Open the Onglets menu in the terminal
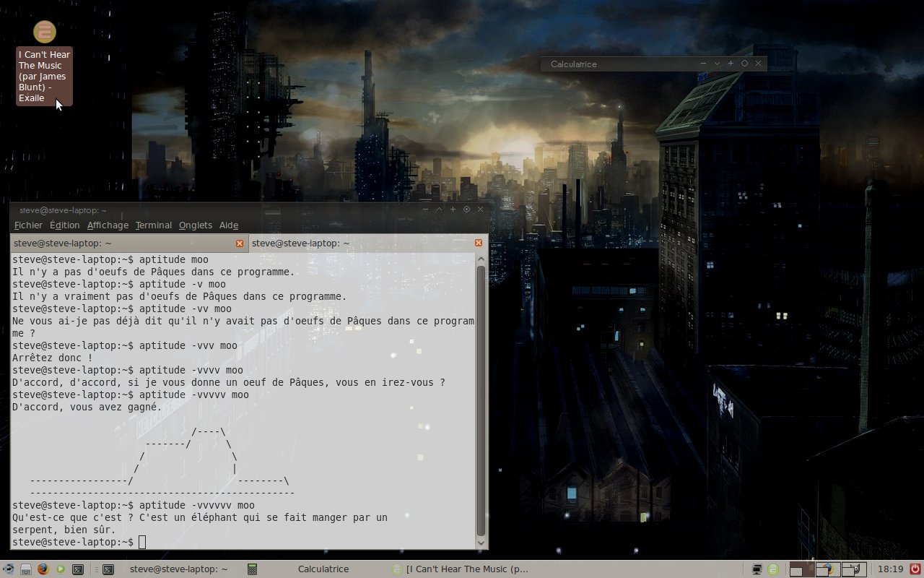924x578 pixels. (196, 225)
